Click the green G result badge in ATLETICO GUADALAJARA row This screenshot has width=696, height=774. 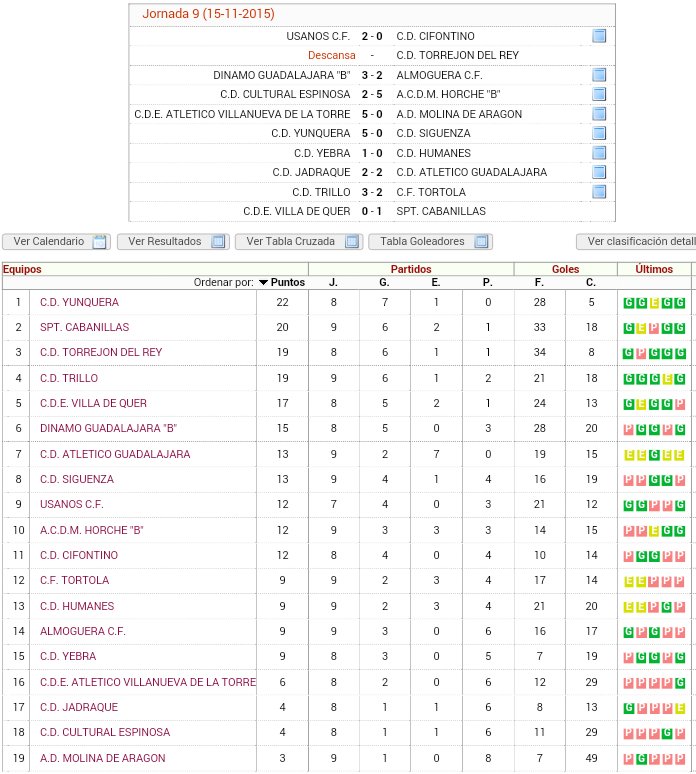pyautogui.click(x=654, y=455)
